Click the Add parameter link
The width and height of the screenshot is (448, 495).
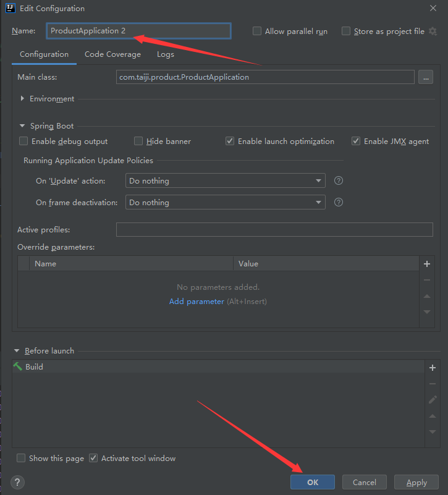pos(197,302)
